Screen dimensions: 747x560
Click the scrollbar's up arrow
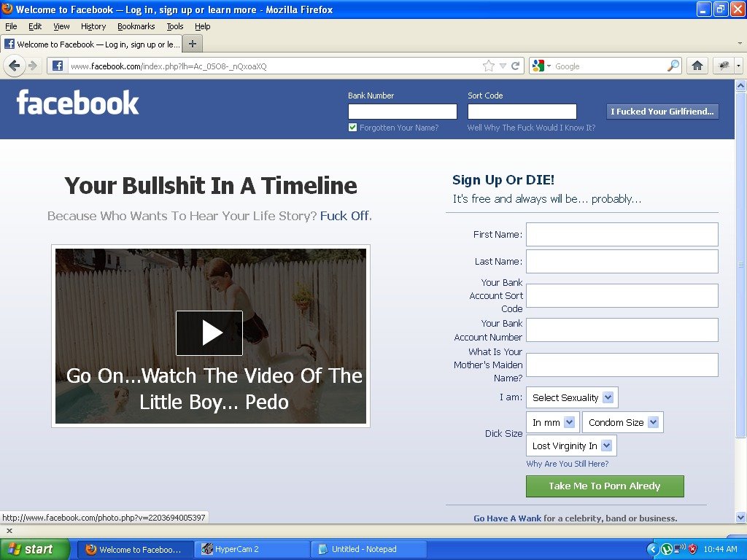coord(740,86)
